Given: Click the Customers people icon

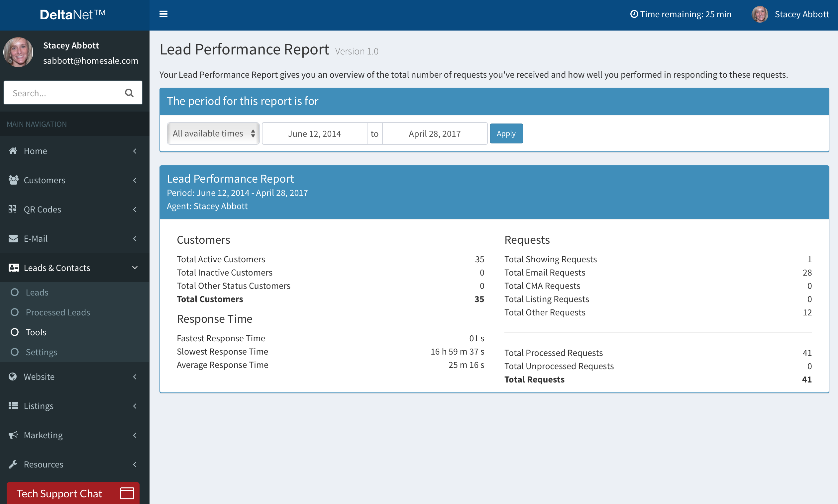Looking at the screenshot, I should pos(13,180).
